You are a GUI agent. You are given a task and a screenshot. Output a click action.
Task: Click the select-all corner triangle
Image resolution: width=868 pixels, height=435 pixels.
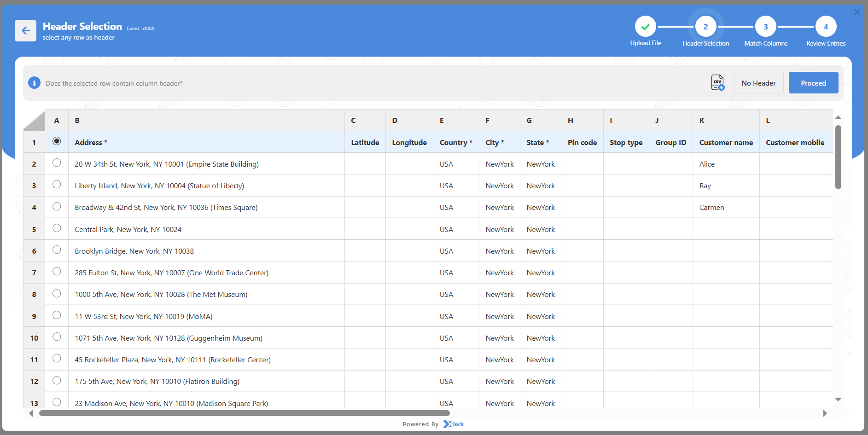click(x=34, y=121)
